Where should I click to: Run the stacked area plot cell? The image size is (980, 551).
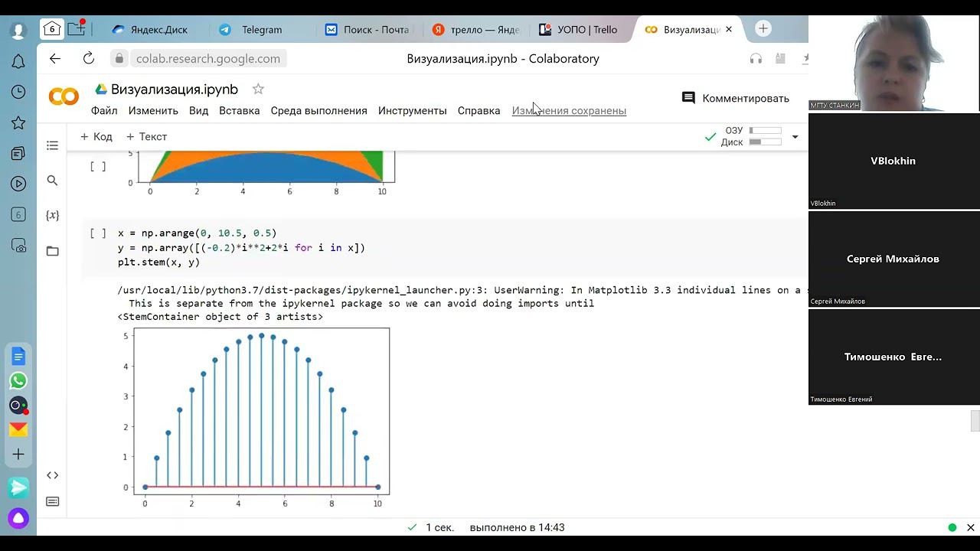pos(98,166)
